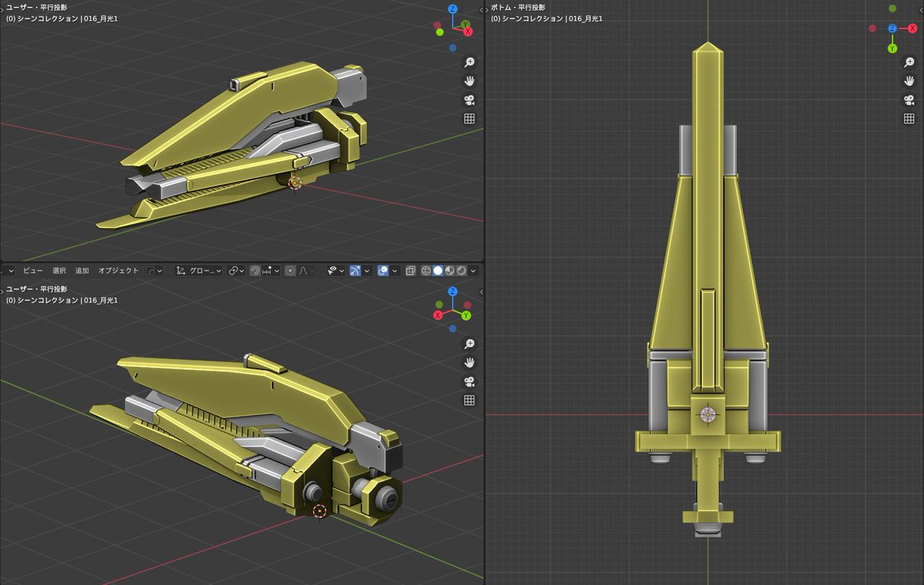
Task: Toggle orthographic grid icon in bottom-left viewport
Action: pos(469,400)
